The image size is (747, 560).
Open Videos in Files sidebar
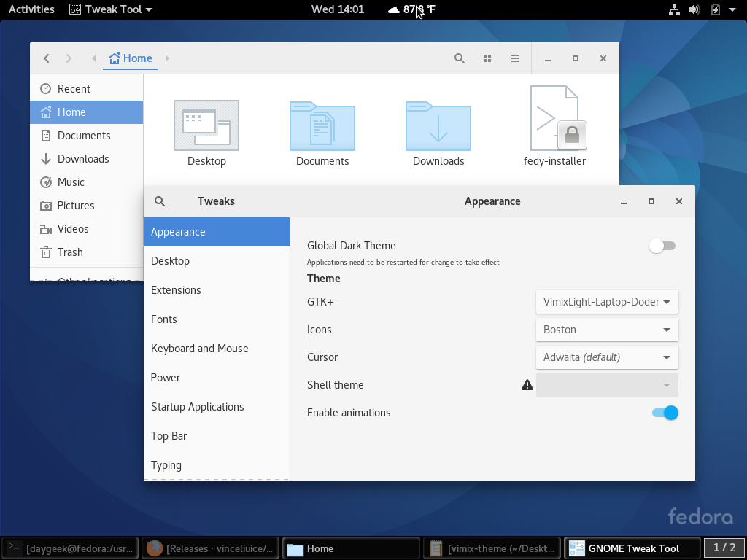86,228
